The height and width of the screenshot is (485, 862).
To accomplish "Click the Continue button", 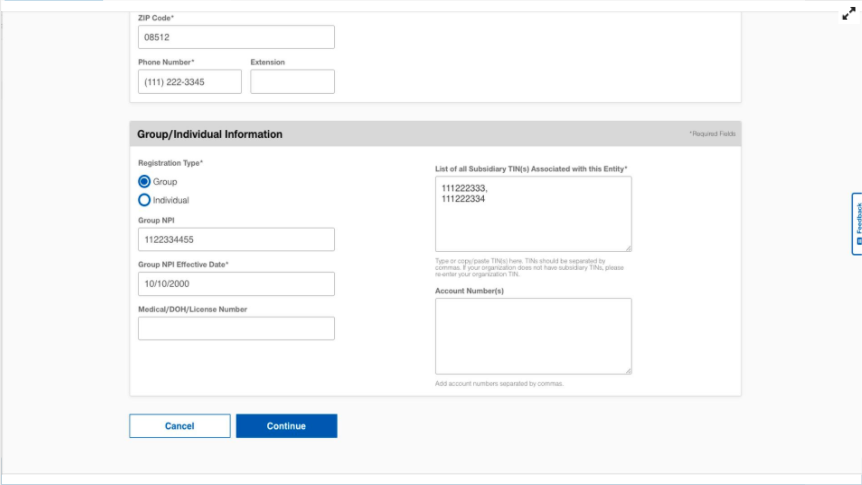I will point(286,426).
